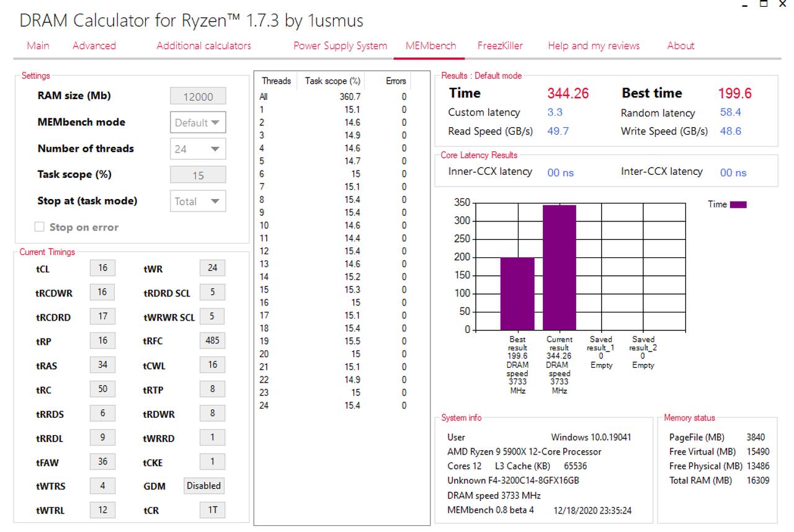Toggle the Stop on error checkbox
The image size is (794, 532).
(x=39, y=227)
